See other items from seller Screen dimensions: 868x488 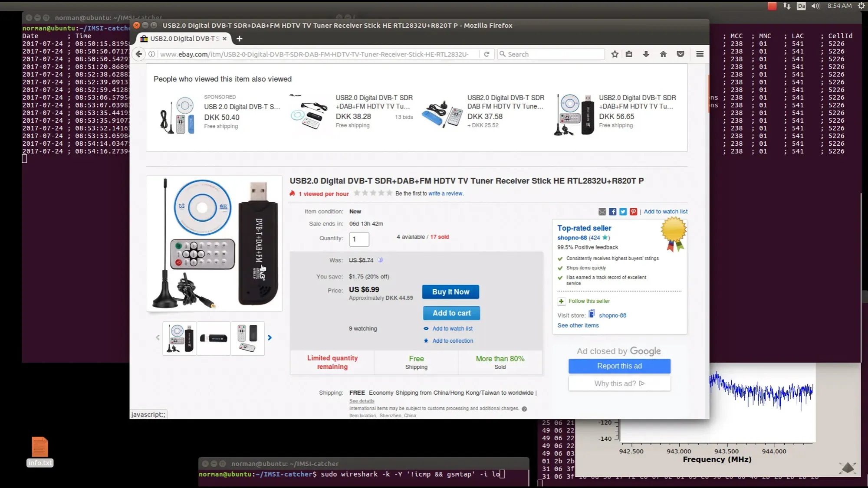tap(578, 325)
